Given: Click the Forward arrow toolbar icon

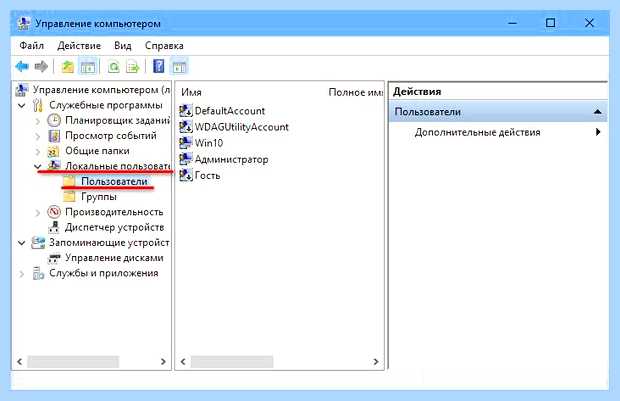Looking at the screenshot, I should click(41, 66).
